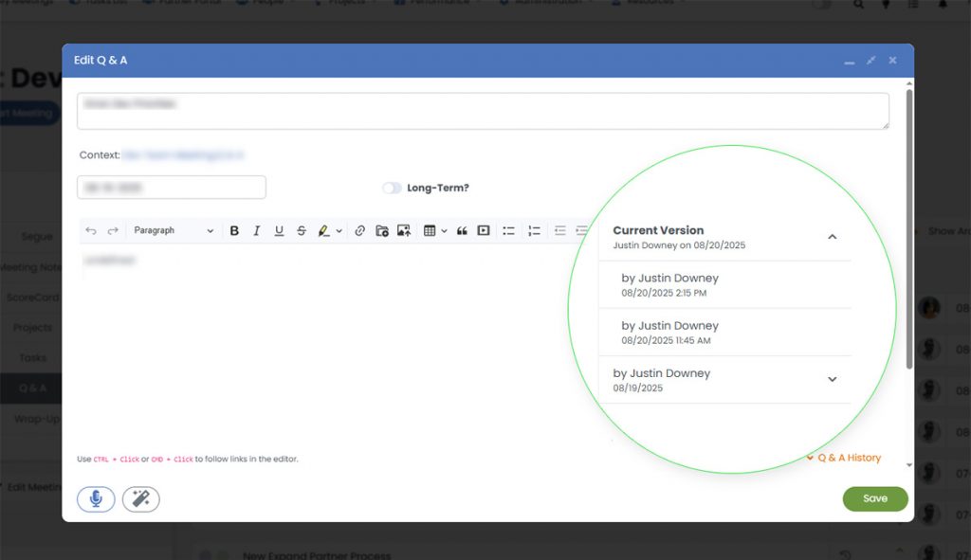The image size is (971, 560).
Task: Open the Paragraph style dropdown
Action: pyautogui.click(x=172, y=230)
